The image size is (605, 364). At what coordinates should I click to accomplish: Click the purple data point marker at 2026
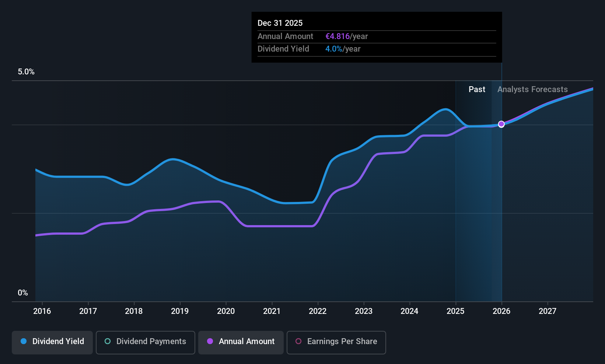pyautogui.click(x=501, y=124)
